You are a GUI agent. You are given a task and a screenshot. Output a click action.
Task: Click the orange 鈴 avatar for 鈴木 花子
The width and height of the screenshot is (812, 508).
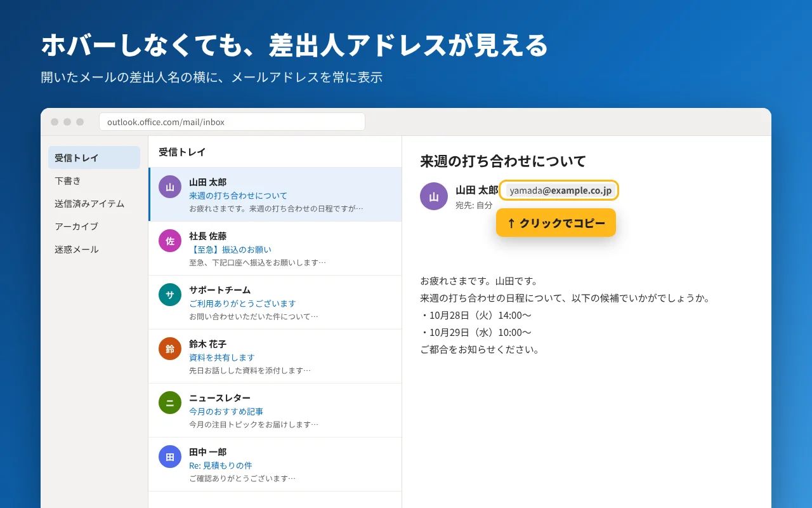(x=170, y=349)
